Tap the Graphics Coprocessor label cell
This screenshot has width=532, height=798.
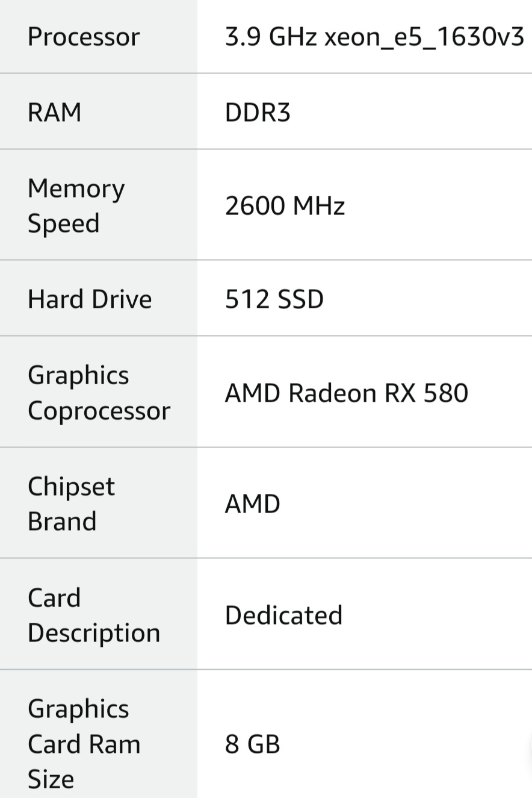point(99,393)
